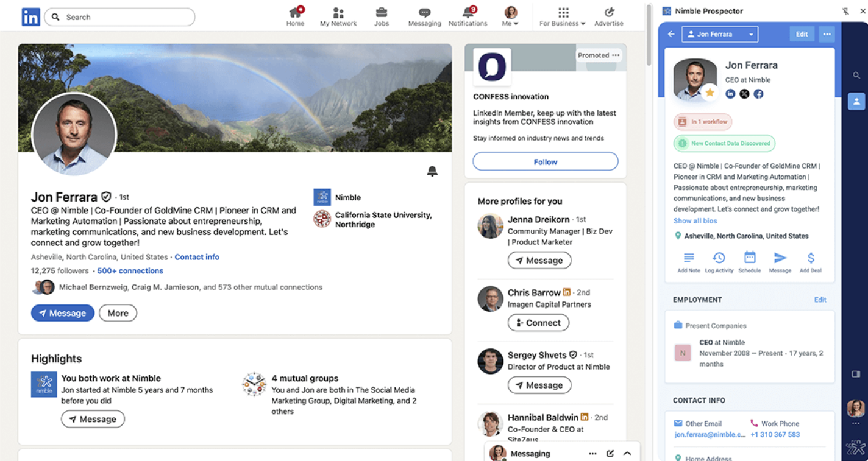Open the Contact info link
The height and width of the screenshot is (461, 868).
pos(197,257)
